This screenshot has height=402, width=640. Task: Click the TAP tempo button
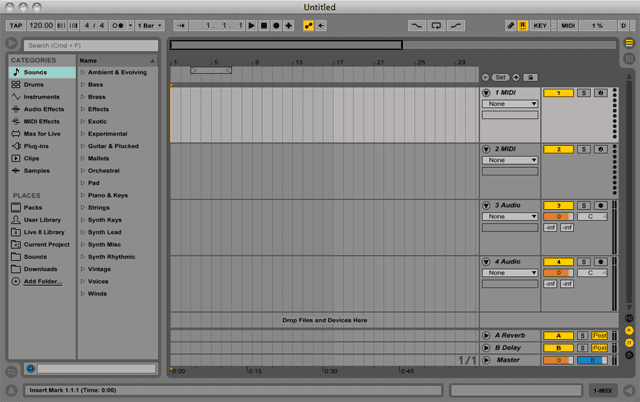16,26
